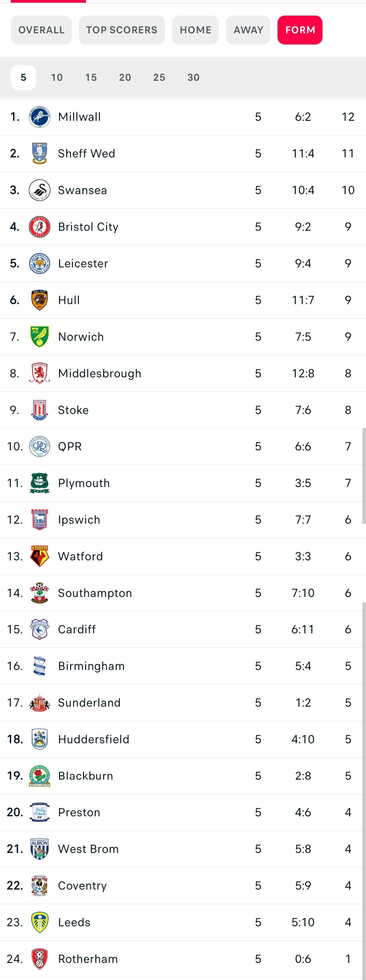
Task: Show the Home standings tab
Action: (x=195, y=30)
